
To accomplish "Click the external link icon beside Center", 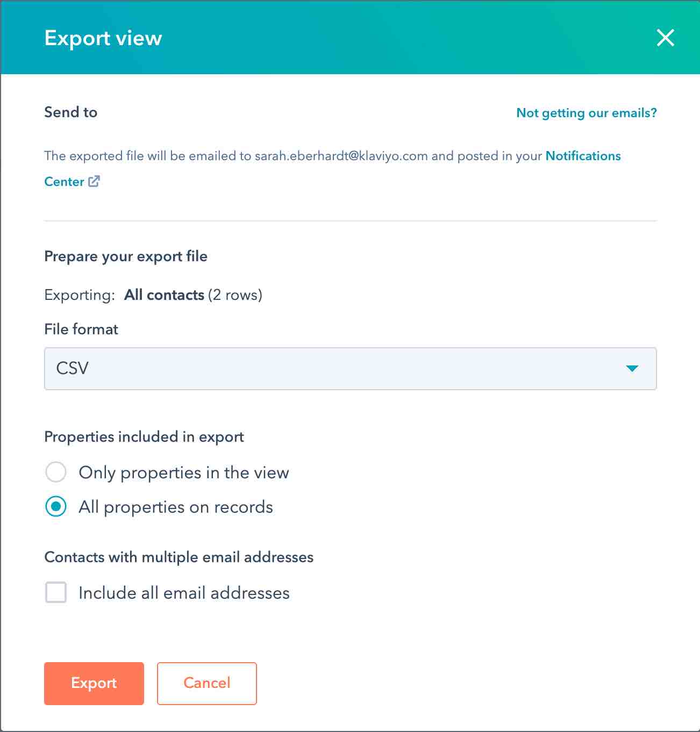I will 95,182.
